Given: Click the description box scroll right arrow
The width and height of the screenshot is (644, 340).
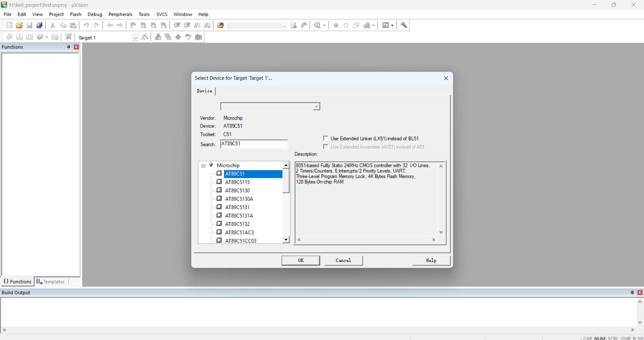Looking at the screenshot, I should (434, 240).
